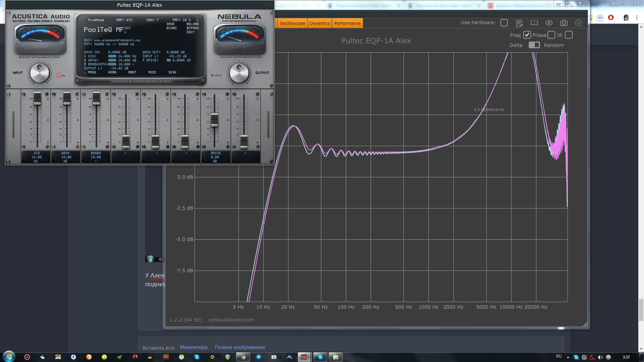Click the OL overload indicator LED
The height and width of the screenshot is (362, 644).
pos(58,75)
